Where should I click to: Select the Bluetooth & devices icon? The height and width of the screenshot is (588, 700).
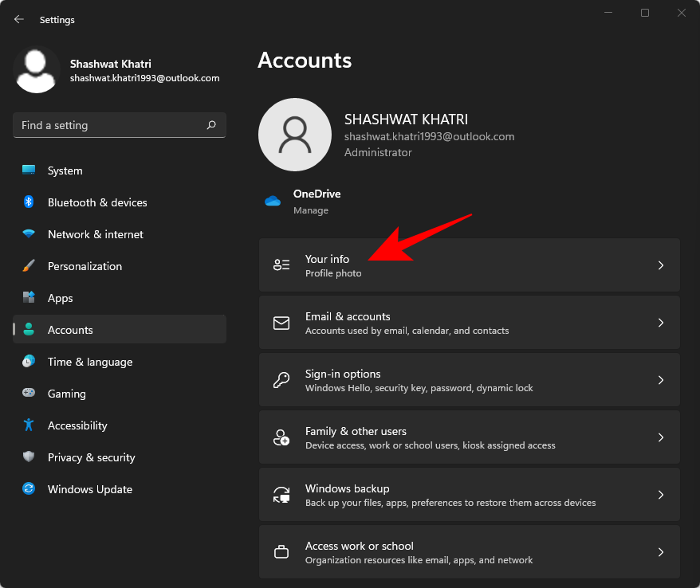tap(28, 202)
